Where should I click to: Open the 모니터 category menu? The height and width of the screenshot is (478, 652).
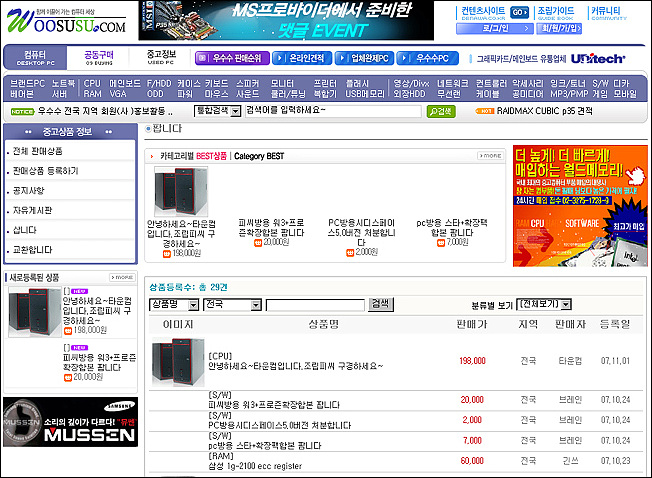coord(282,84)
